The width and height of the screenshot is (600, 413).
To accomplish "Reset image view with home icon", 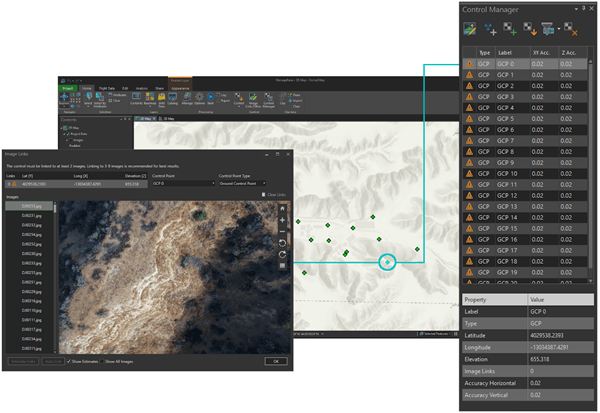I will pyautogui.click(x=282, y=209).
